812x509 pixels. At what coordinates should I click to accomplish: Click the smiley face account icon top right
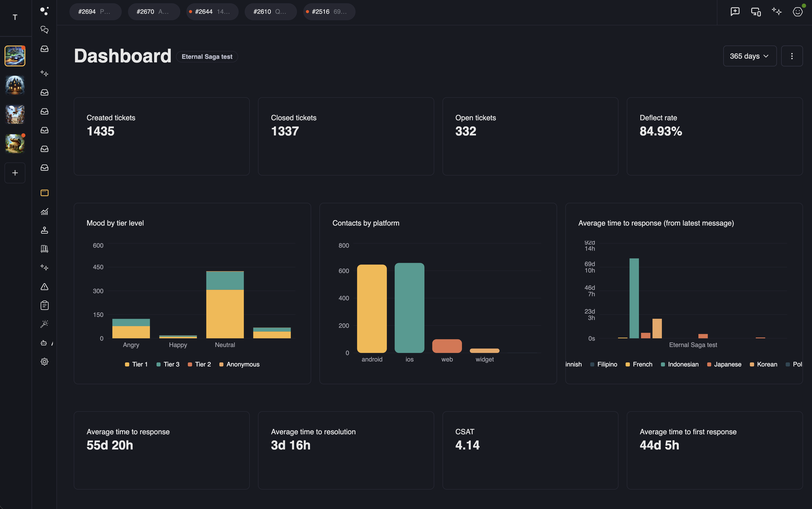coord(798,11)
